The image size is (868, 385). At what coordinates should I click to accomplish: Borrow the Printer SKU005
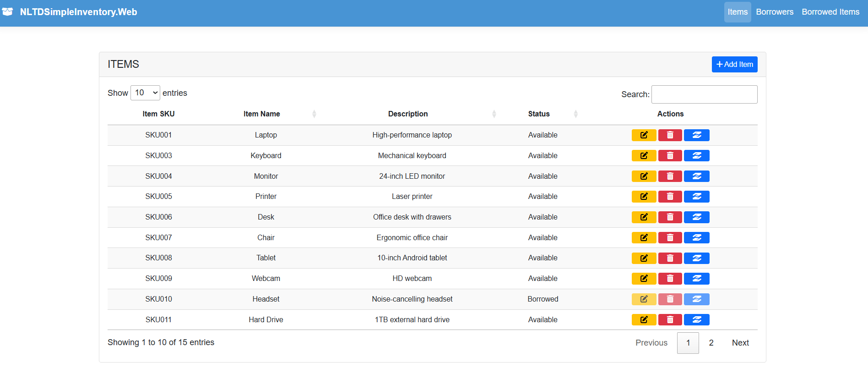696,197
